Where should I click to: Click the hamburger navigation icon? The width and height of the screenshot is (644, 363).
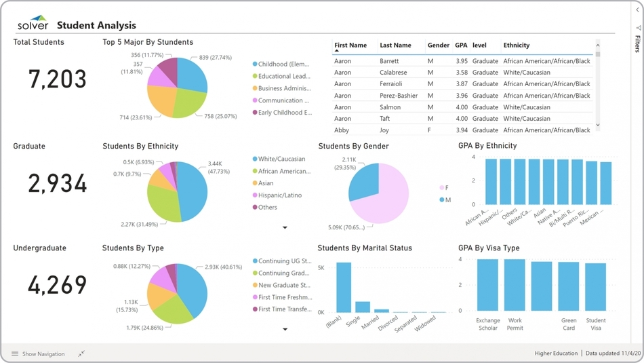point(15,354)
